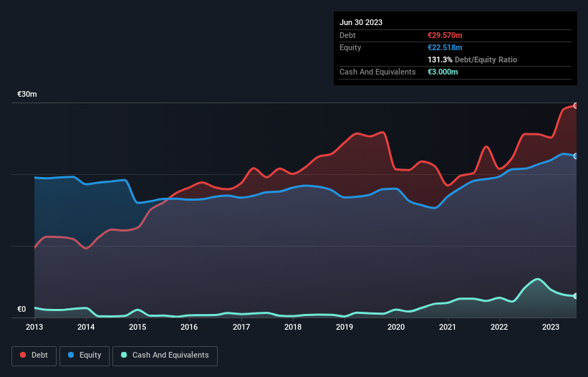Click the 2014 x-axis label

pos(86,327)
